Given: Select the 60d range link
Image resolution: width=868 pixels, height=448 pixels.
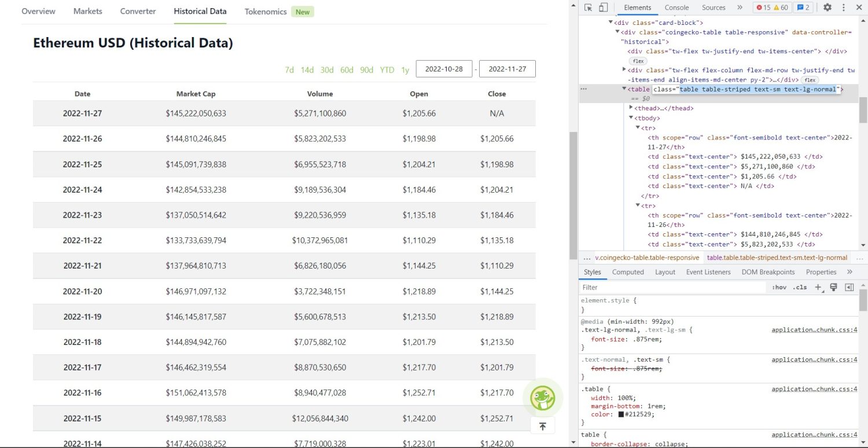Looking at the screenshot, I should click(x=347, y=70).
